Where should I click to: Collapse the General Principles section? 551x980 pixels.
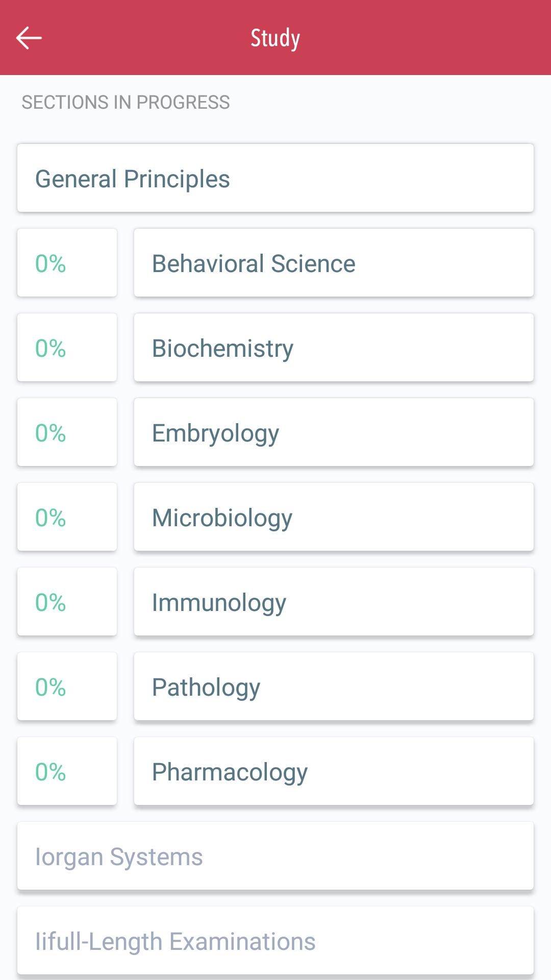[x=275, y=178]
